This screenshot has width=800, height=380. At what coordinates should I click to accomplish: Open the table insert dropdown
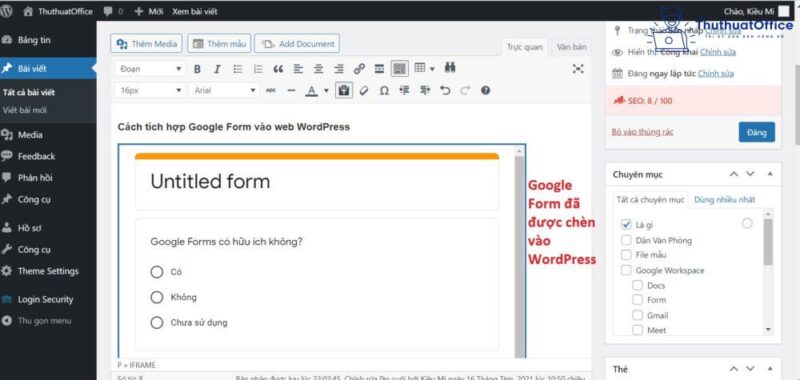click(424, 68)
